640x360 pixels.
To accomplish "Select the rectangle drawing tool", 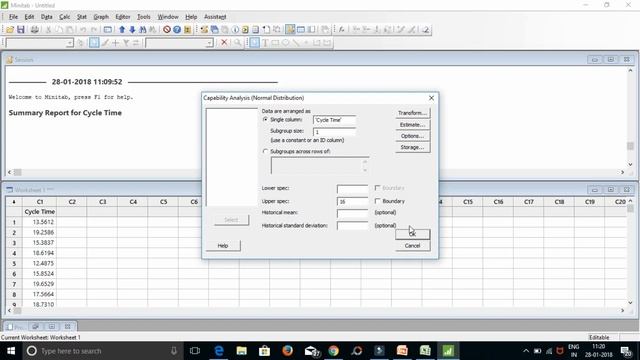I will pos(275,42).
